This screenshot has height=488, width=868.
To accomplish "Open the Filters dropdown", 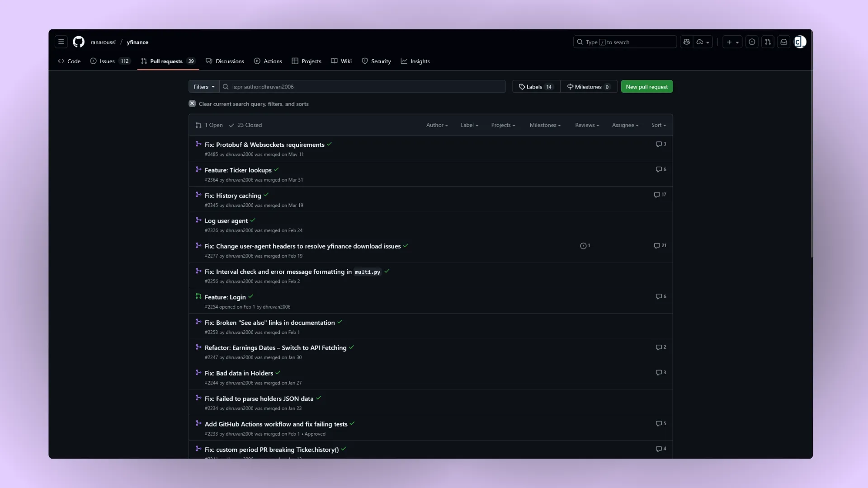I will pyautogui.click(x=203, y=86).
